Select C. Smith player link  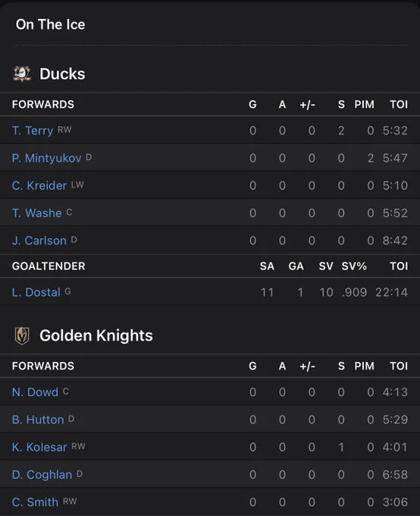coord(35,502)
